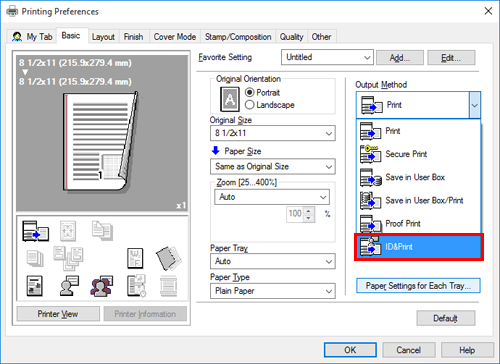Click the page preview thumbnail
The image size is (500, 364).
102,133
